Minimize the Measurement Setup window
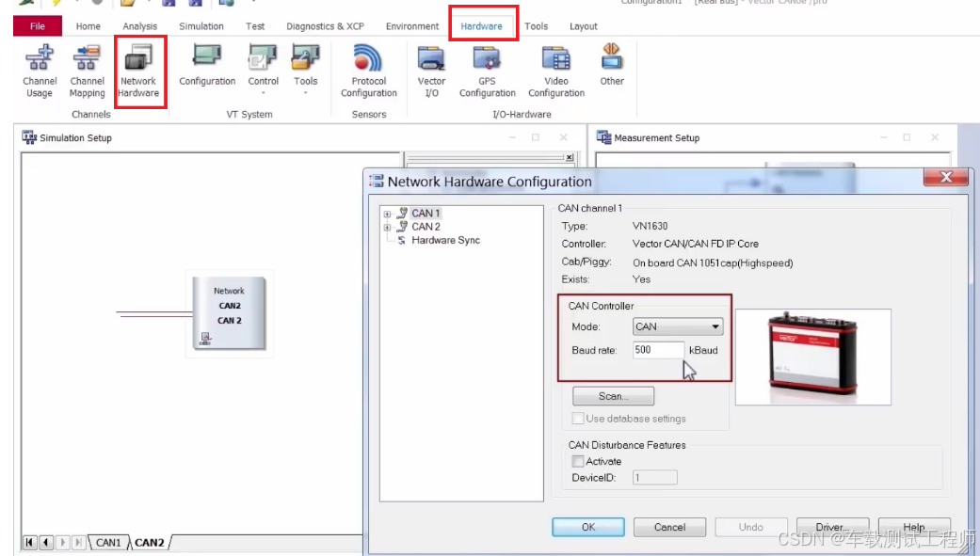Viewport: 980px width, 556px height. [883, 137]
